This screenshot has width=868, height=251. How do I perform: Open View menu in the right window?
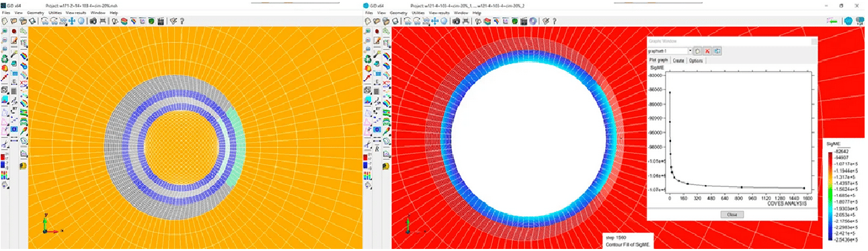point(381,13)
